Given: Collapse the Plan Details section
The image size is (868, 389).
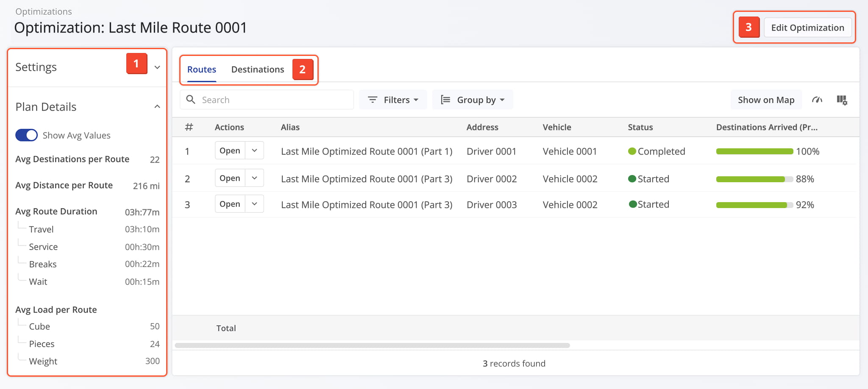Looking at the screenshot, I should 157,107.
